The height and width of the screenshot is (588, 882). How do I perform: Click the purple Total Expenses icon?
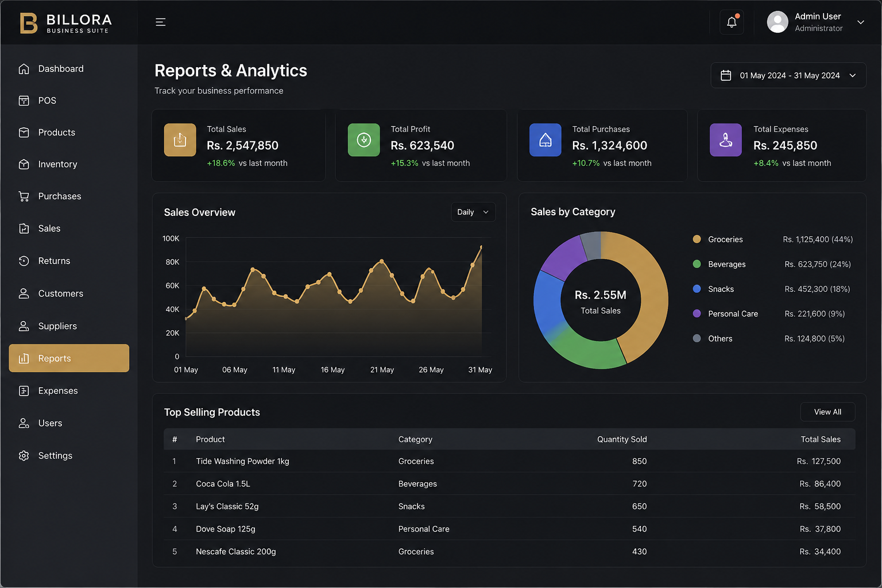(726, 140)
